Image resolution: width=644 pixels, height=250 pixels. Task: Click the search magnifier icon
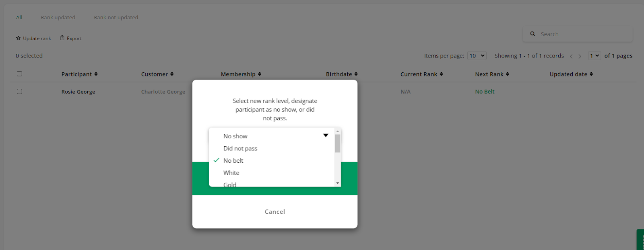tap(533, 34)
